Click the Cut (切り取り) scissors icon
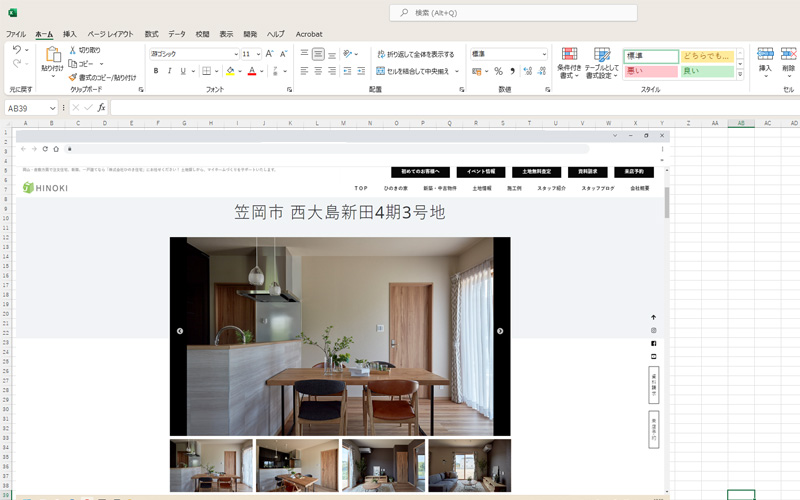This screenshot has width=800, height=500. pos(73,50)
